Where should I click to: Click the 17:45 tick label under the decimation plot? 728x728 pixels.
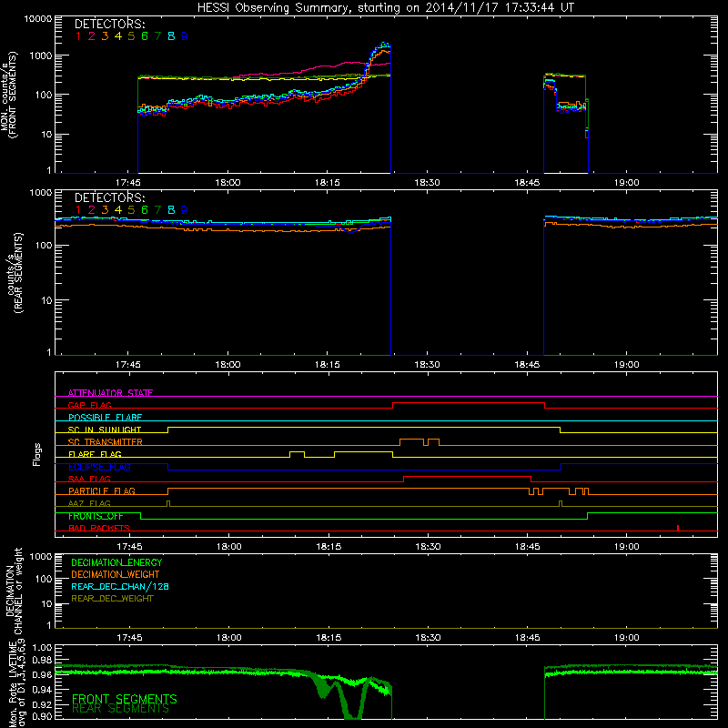click(x=129, y=638)
